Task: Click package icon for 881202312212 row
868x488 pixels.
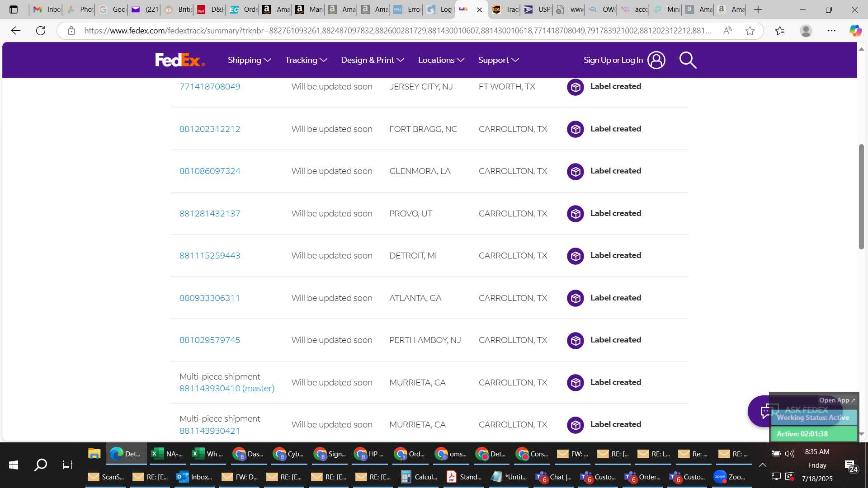Action: tap(575, 129)
